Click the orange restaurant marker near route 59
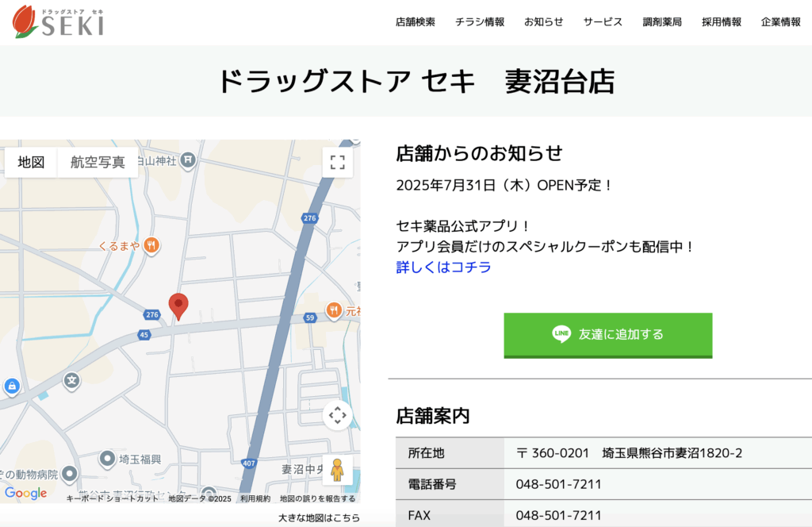This screenshot has height=527, width=812. (334, 310)
